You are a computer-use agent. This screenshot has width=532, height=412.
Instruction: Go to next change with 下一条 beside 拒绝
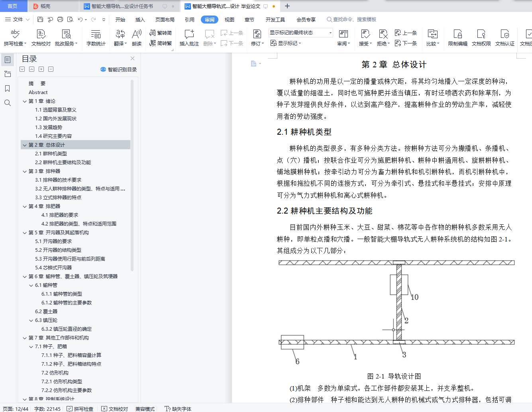pyautogui.click(x=406, y=43)
